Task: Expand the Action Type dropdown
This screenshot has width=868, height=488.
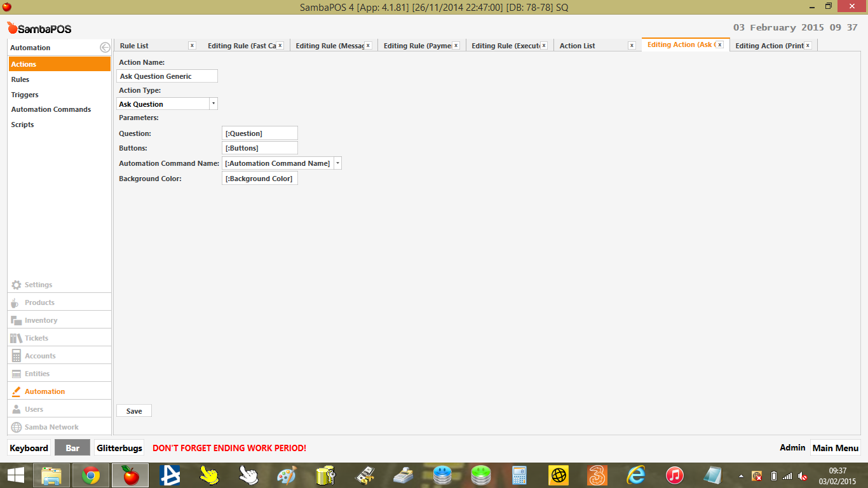Action: (x=213, y=104)
